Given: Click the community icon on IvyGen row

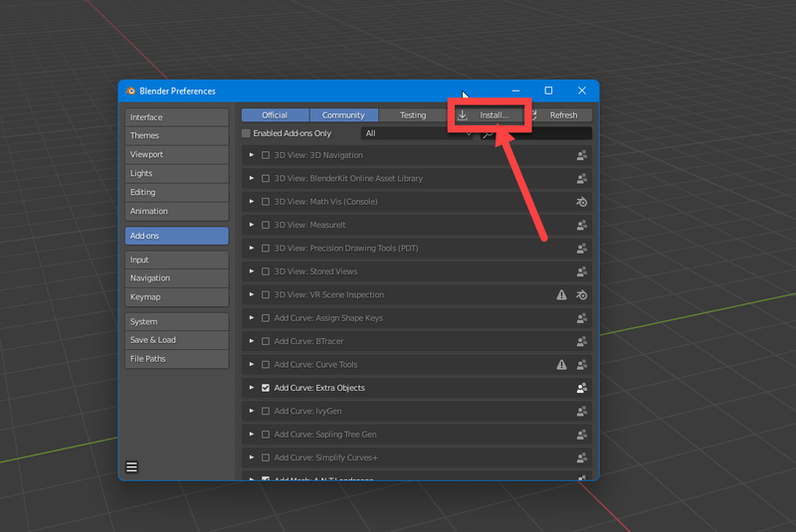Looking at the screenshot, I should pos(582,411).
